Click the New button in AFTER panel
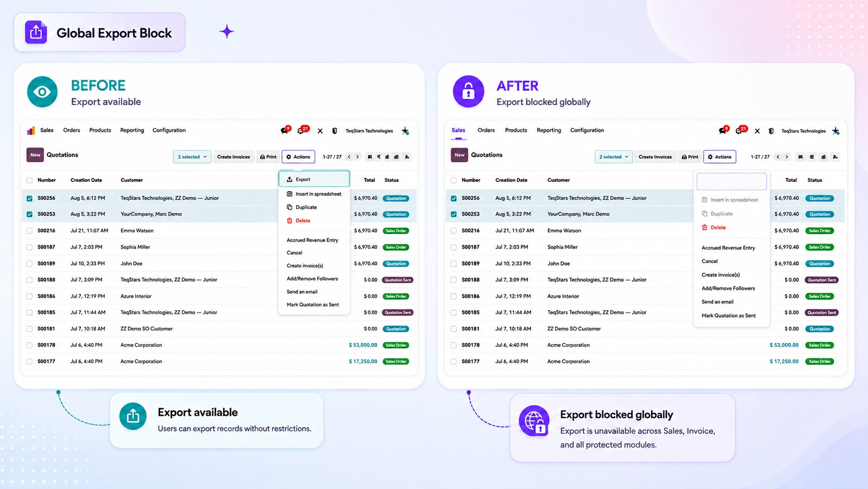This screenshot has width=868, height=489. pos(459,155)
